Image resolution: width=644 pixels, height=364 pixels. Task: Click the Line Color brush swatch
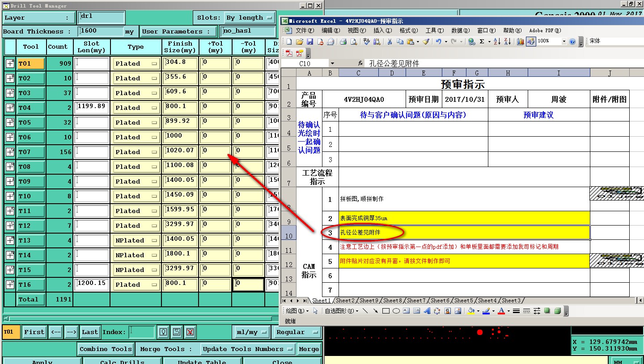tap(486, 311)
